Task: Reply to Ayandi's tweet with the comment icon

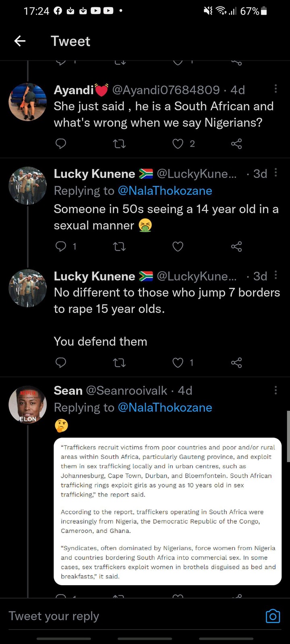Action: pos(60,144)
